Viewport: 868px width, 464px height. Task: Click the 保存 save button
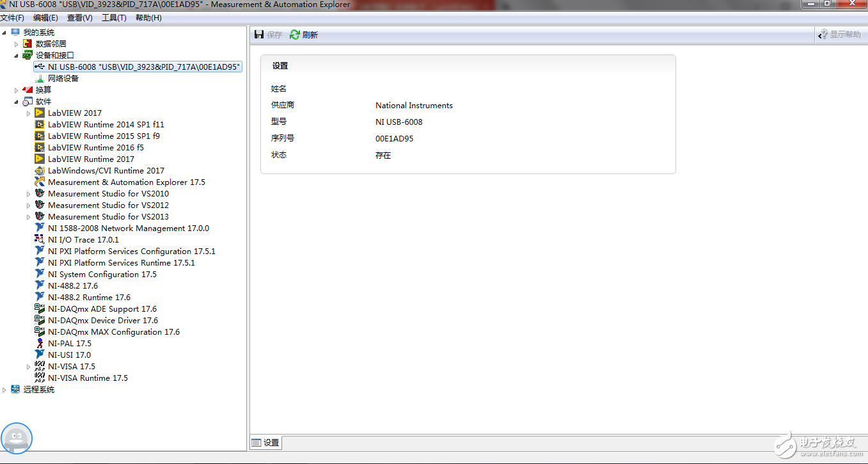pyautogui.click(x=268, y=35)
